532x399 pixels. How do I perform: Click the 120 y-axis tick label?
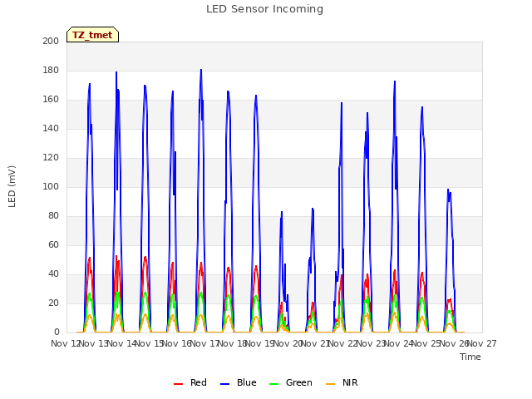click(51, 157)
